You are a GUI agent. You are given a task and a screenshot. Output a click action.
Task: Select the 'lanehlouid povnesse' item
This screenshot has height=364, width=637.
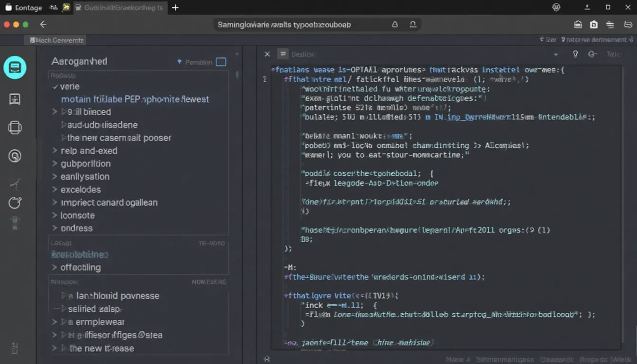[118, 296]
